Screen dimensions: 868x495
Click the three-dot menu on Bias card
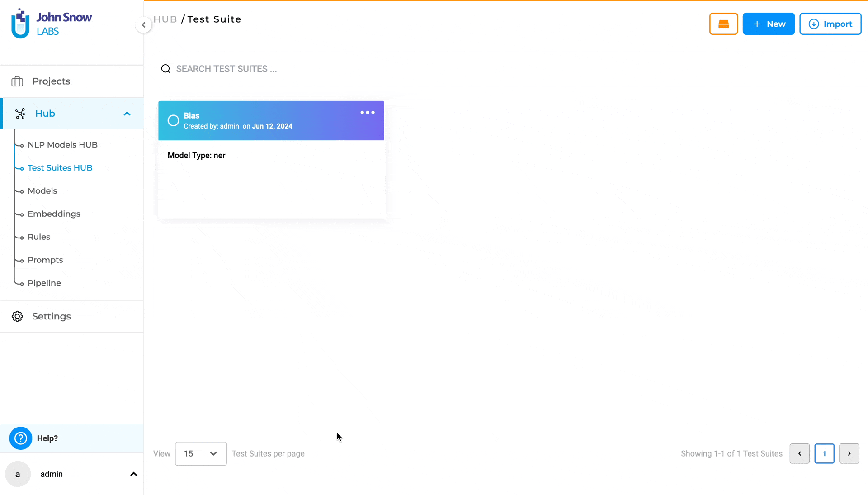click(x=367, y=113)
